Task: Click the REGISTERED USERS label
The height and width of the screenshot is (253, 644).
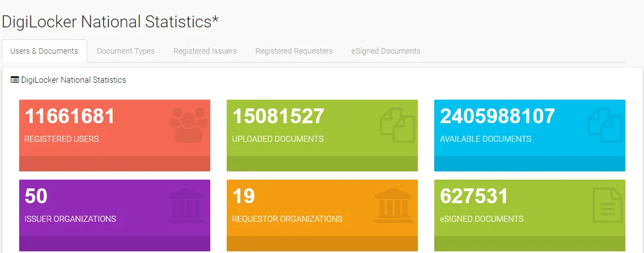Action: [61, 139]
